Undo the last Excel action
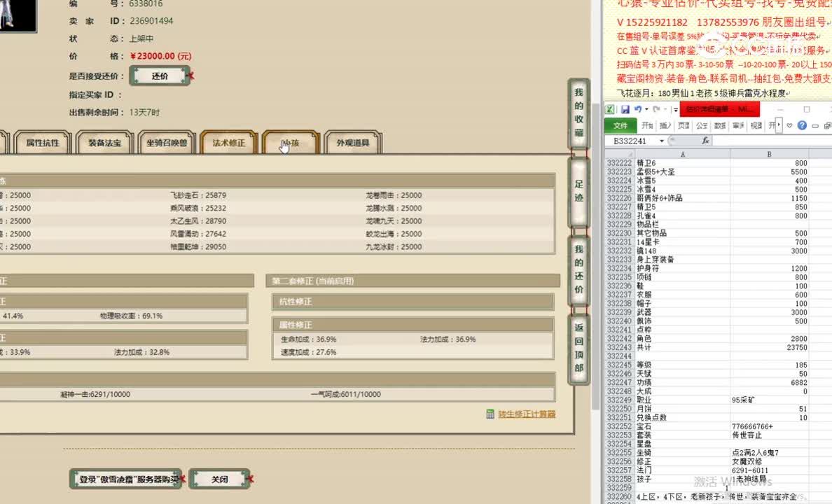832x504 pixels. 639,109
